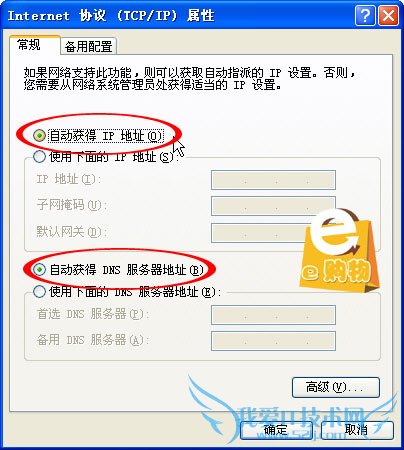The width and height of the screenshot is (404, 450).
Task: Confirm with the 确定 button
Action: click(276, 430)
